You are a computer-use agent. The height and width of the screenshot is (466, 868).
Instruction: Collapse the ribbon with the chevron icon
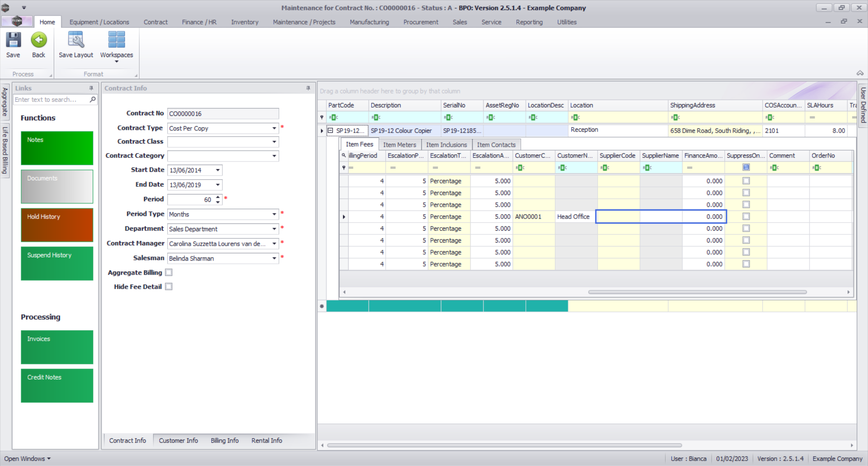pos(860,73)
